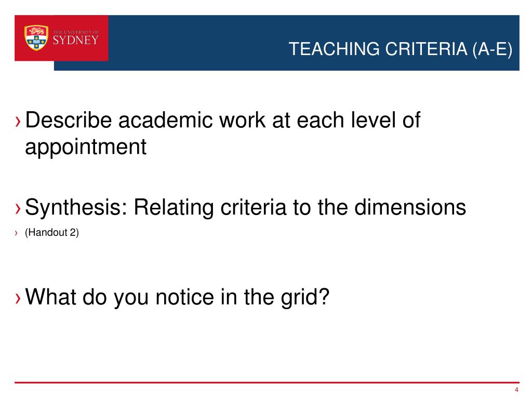Click 'THE UNIVERSITY OF' small text in logo
The image size is (532, 399).
coord(76,32)
